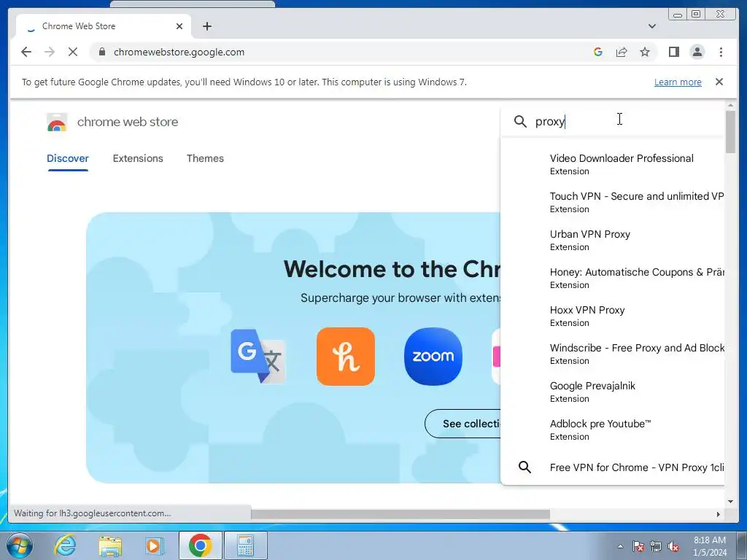This screenshot has width=747, height=560.
Task: Follow the Learn more link
Action: pos(678,82)
